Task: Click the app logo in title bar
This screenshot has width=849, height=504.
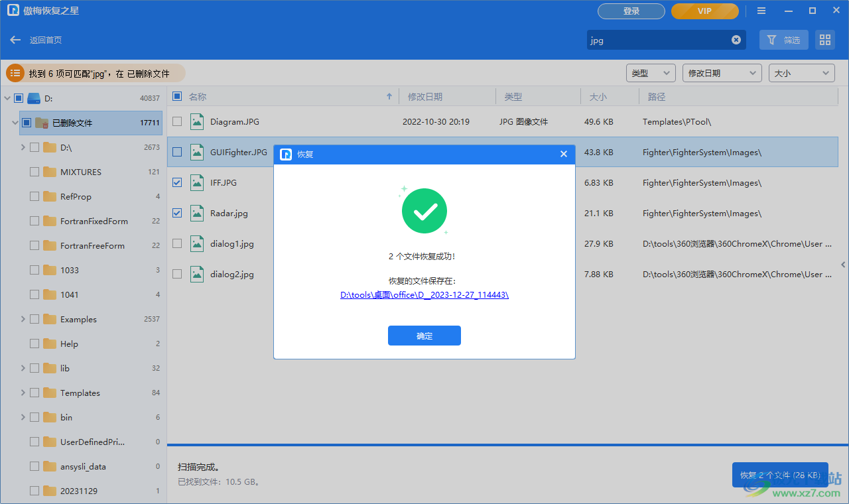Action: pos(13,11)
